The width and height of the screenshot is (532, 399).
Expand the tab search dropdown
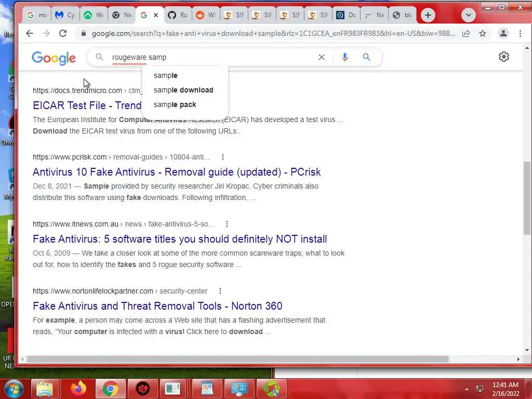468,15
